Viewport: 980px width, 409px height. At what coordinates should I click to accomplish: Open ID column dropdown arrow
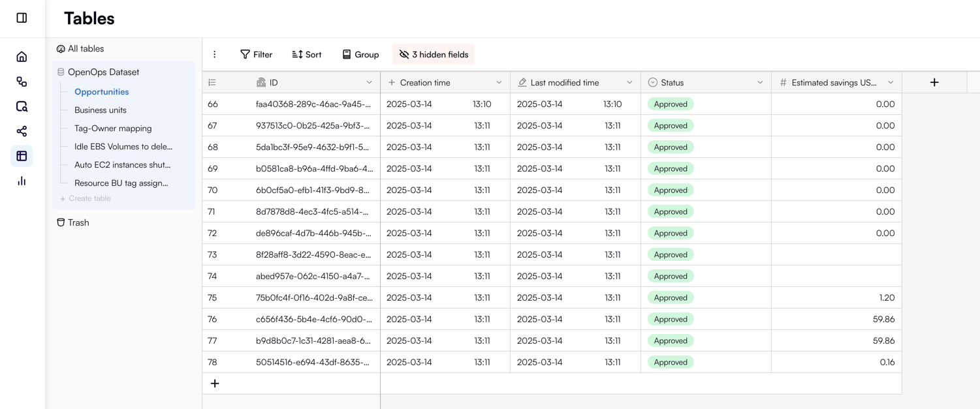(369, 83)
